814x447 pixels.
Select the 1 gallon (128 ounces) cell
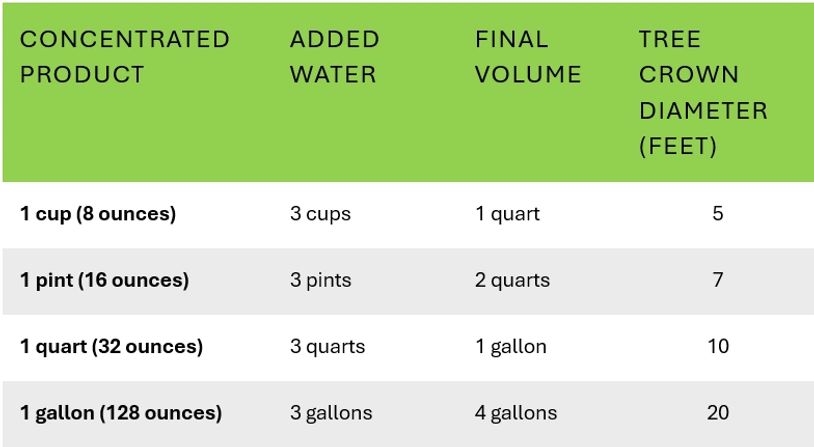click(x=121, y=413)
